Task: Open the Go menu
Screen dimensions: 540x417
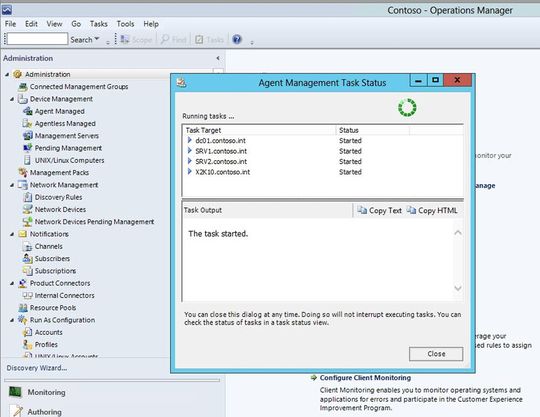Action: (x=76, y=24)
